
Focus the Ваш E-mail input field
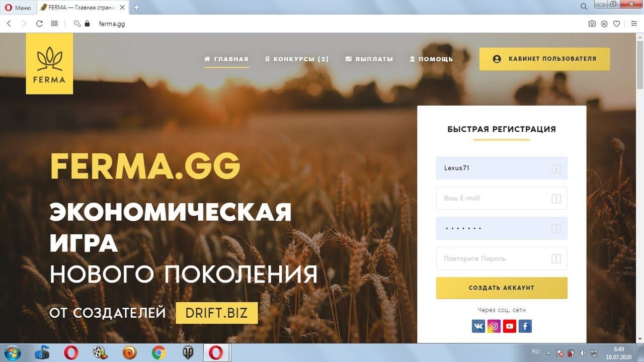[502, 198]
